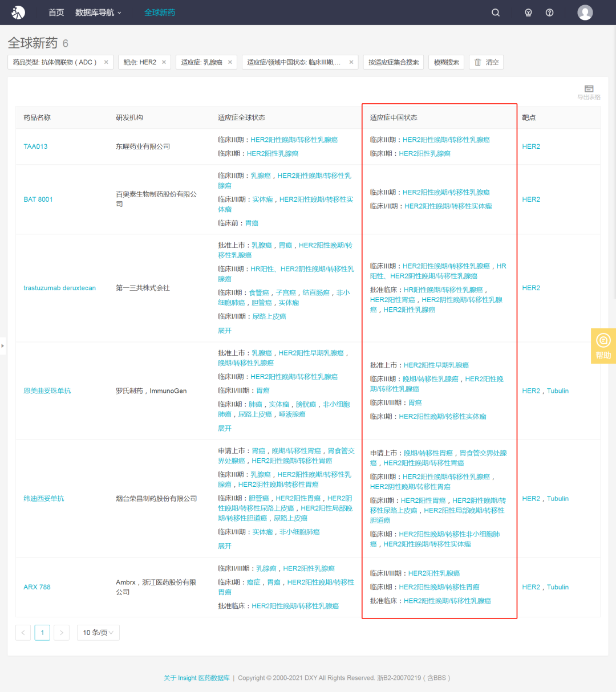Screen dimensions: 616x692
Task: Click the previous page arrow
Action: click(23, 633)
